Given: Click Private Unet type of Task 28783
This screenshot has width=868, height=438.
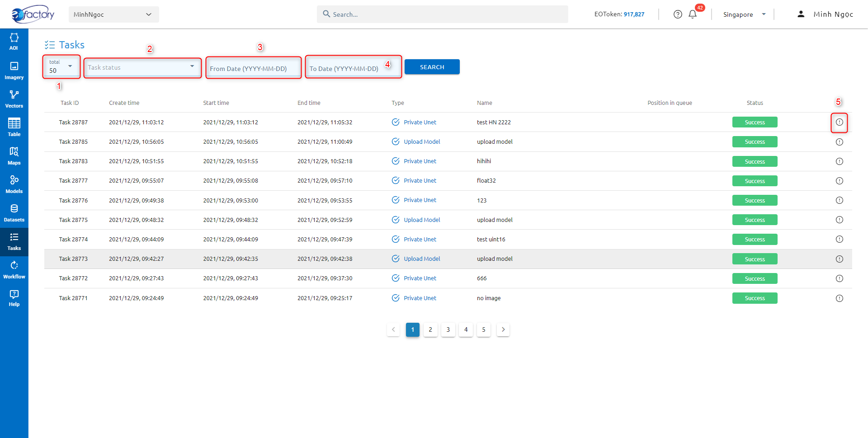Looking at the screenshot, I should pyautogui.click(x=420, y=161).
